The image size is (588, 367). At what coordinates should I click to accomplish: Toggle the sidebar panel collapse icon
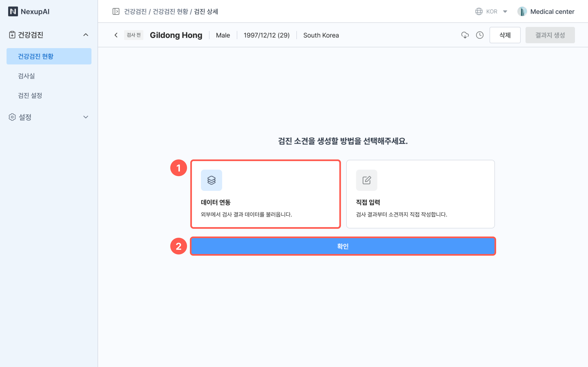pyautogui.click(x=116, y=11)
